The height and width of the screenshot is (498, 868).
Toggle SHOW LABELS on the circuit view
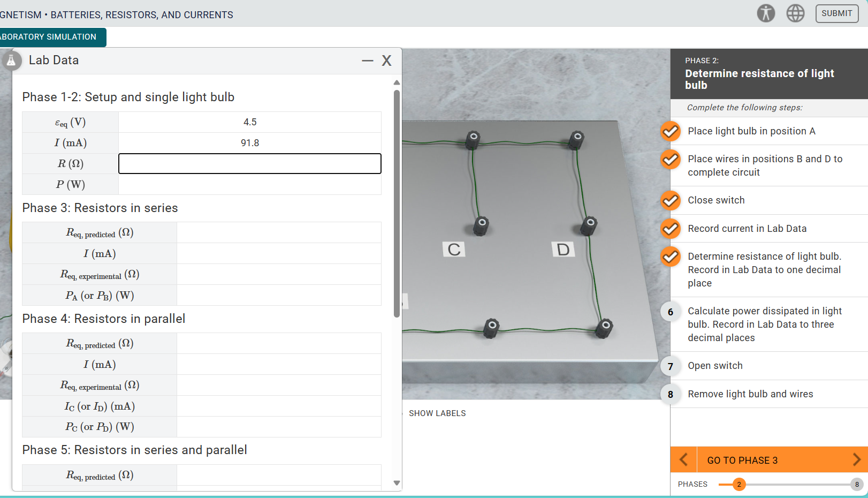tap(437, 413)
